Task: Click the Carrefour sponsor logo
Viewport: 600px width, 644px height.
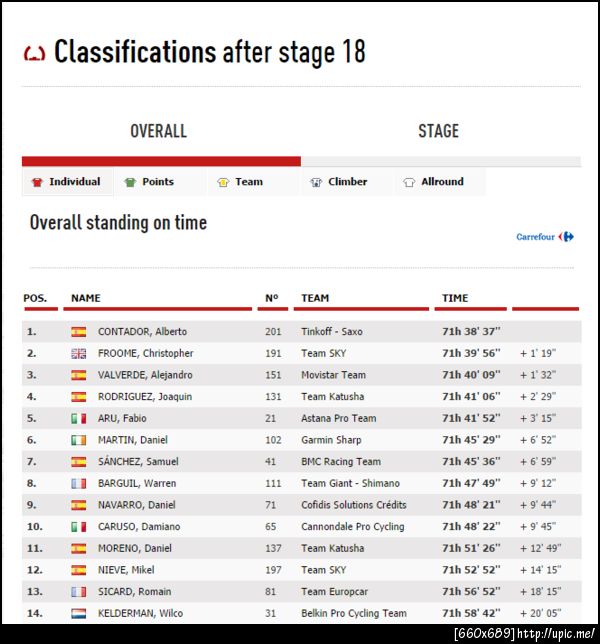Action: (x=545, y=237)
